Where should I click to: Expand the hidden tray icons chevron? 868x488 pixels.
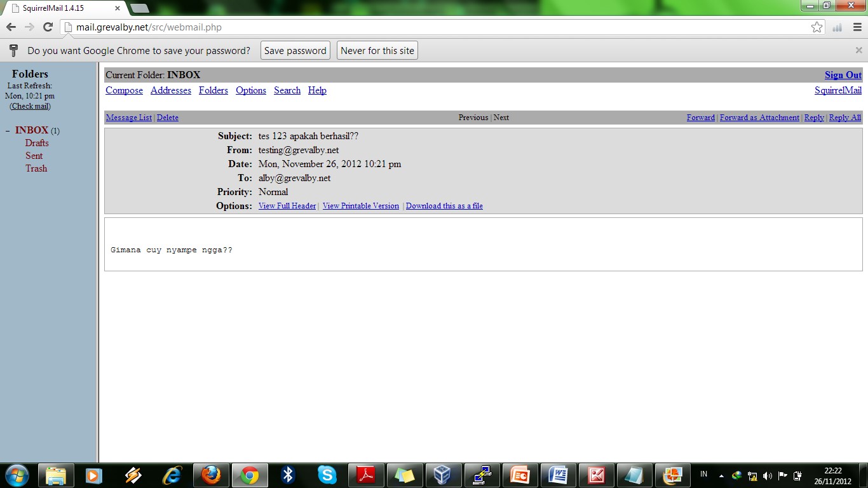(x=721, y=475)
